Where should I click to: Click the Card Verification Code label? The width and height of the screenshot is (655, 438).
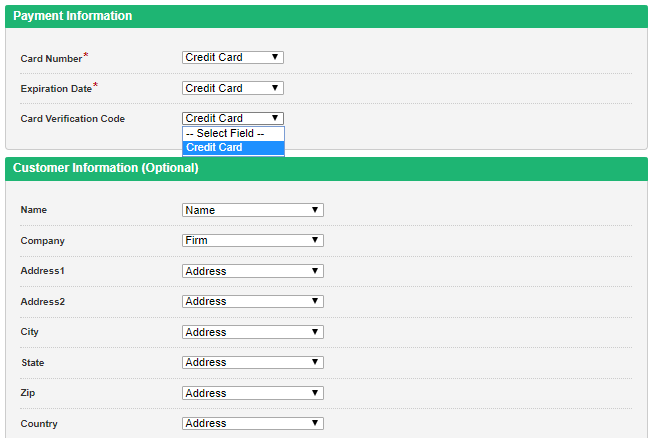click(x=72, y=119)
